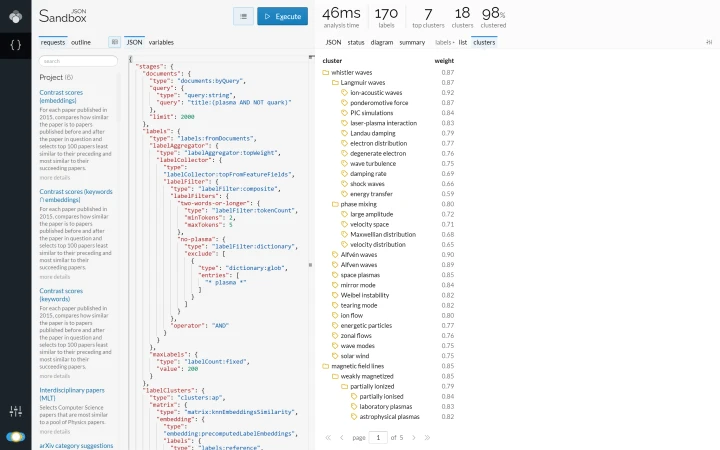
Task: Click the shock waves tag icon
Action: [x=344, y=184]
